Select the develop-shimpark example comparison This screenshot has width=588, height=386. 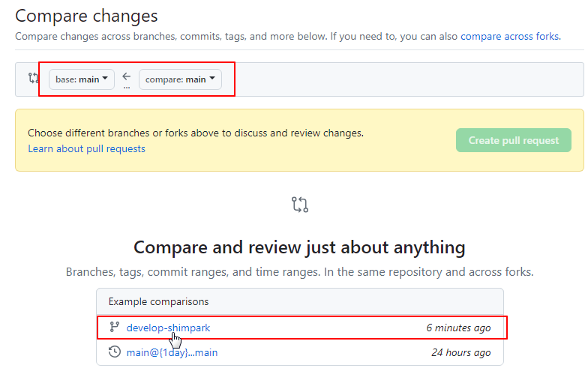168,328
